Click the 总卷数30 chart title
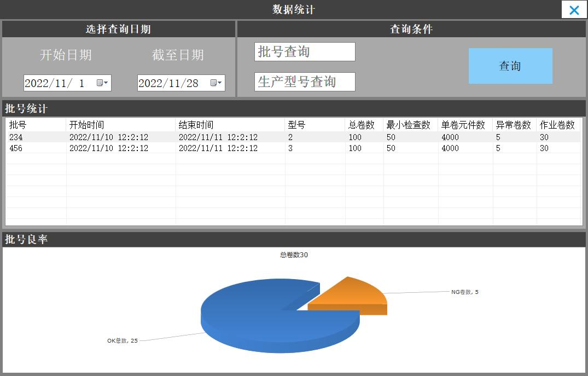Viewport: 588px width, 376px height. (294, 255)
